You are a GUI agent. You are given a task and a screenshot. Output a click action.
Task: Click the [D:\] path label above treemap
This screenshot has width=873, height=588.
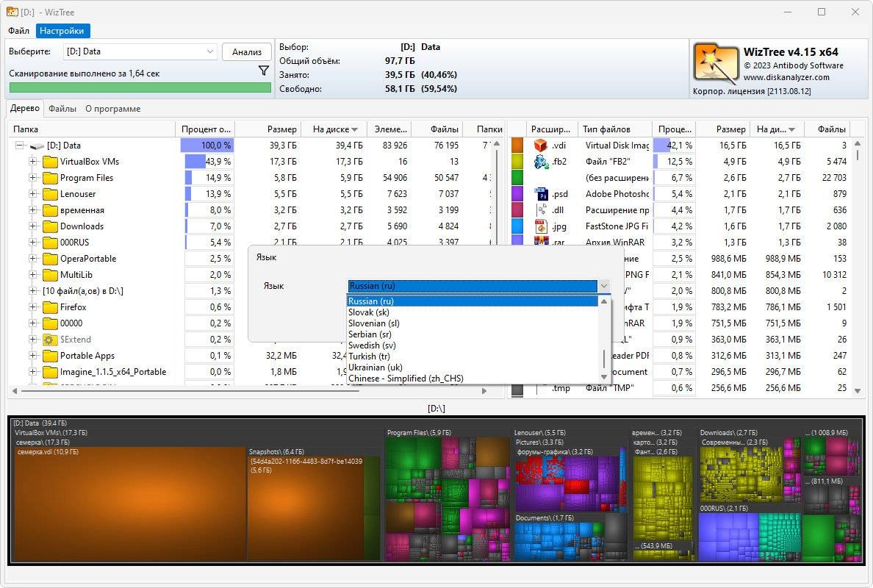coord(436,409)
